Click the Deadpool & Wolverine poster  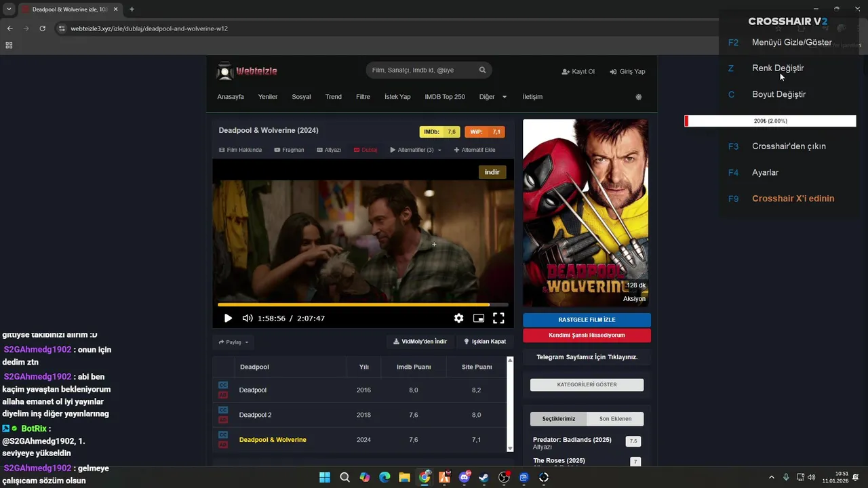point(586,213)
